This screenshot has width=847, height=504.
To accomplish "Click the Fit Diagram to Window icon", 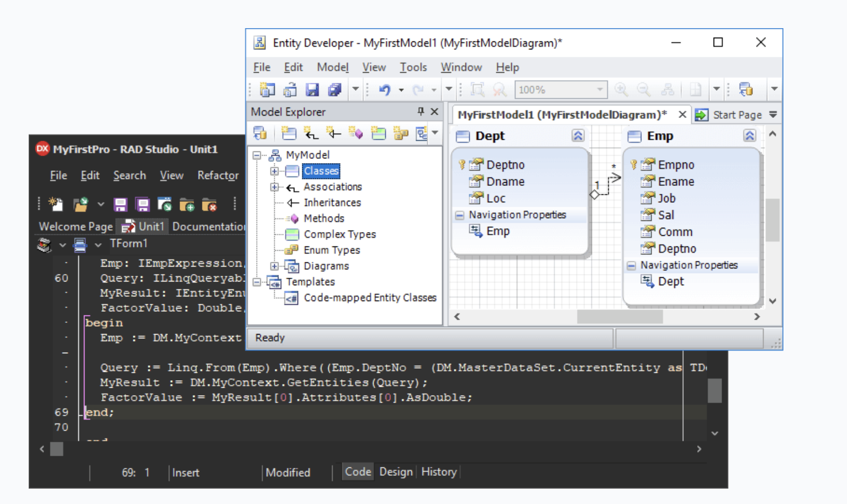I will click(x=477, y=90).
